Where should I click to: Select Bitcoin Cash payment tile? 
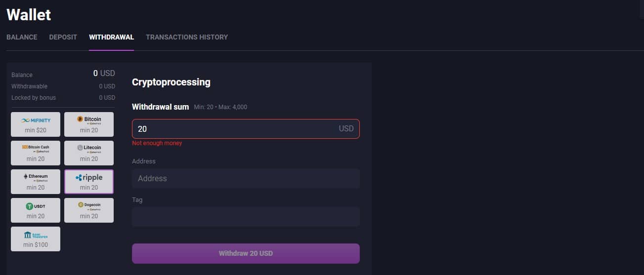point(36,153)
